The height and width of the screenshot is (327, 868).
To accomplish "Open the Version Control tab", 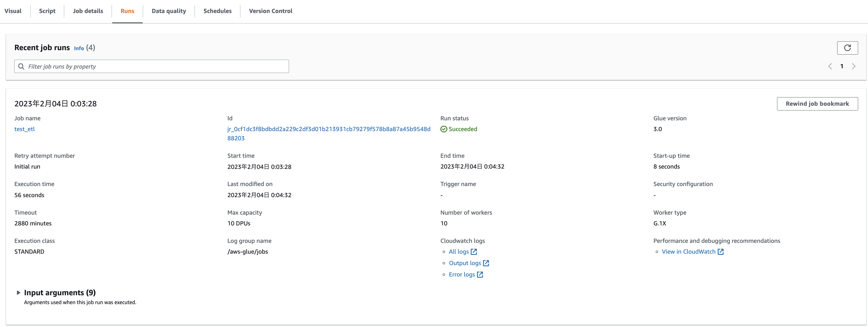I will [x=271, y=11].
